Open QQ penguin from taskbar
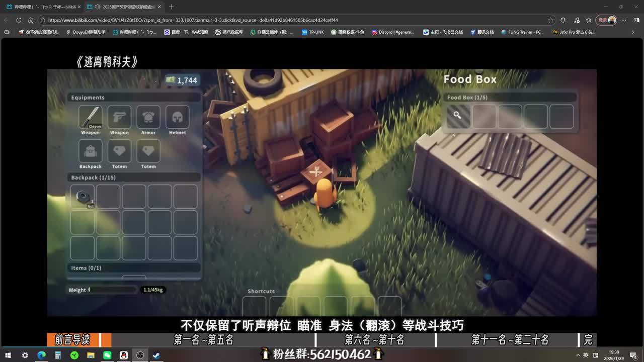The height and width of the screenshot is (362, 644). (124, 355)
